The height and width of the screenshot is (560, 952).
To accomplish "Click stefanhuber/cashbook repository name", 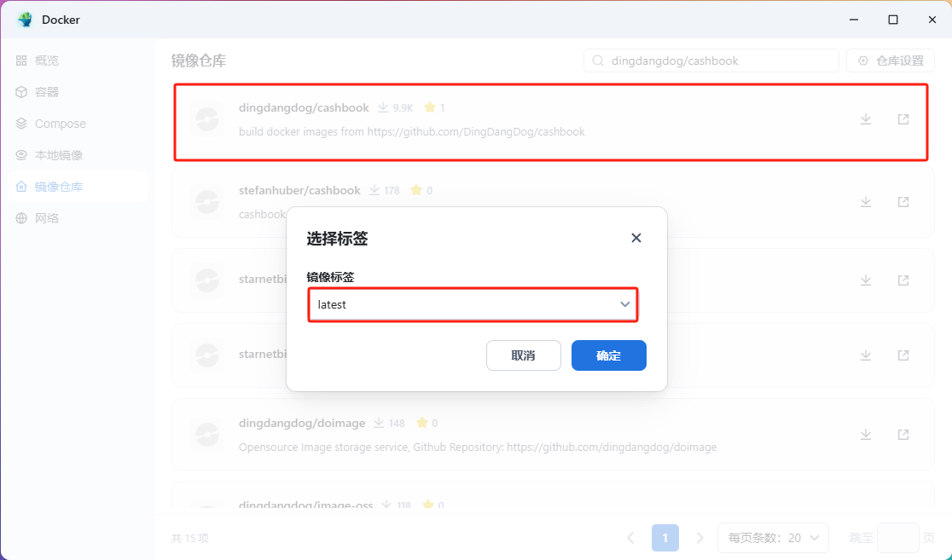I will 299,190.
